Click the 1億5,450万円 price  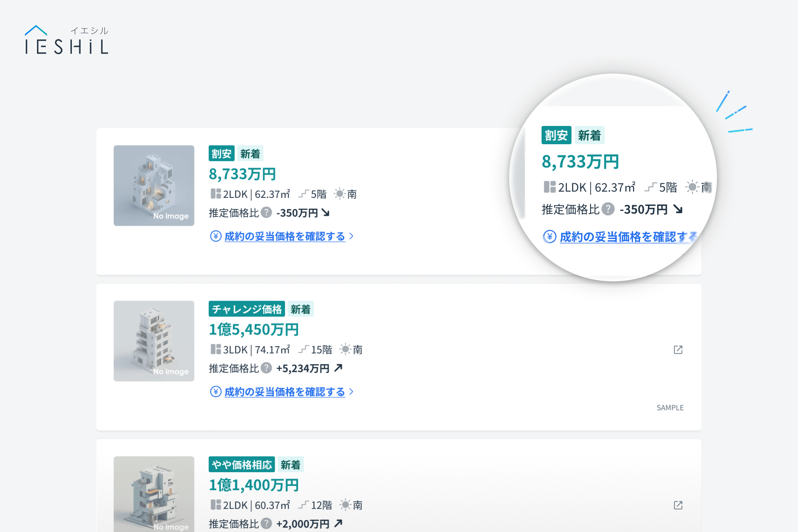(254, 329)
